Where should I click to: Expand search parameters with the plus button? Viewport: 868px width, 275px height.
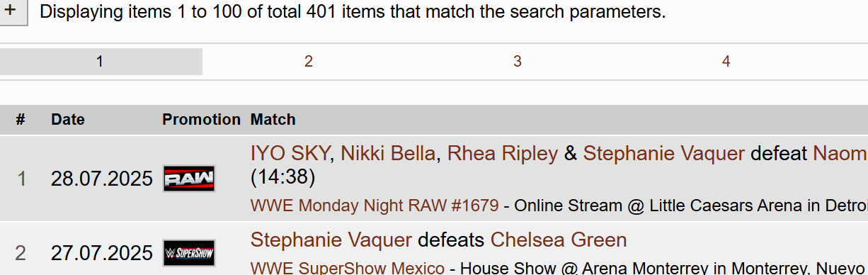point(11,12)
